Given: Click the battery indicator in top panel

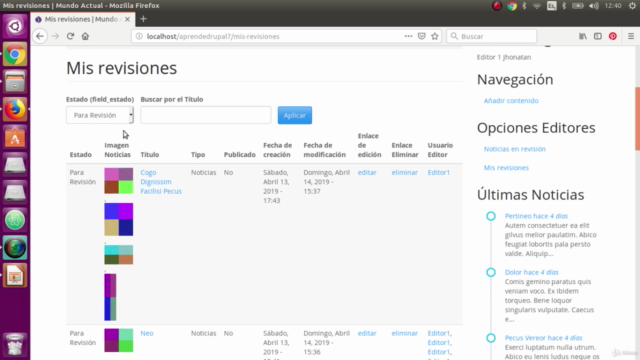Looking at the screenshot, I should pyautogui.click(x=578, y=6).
